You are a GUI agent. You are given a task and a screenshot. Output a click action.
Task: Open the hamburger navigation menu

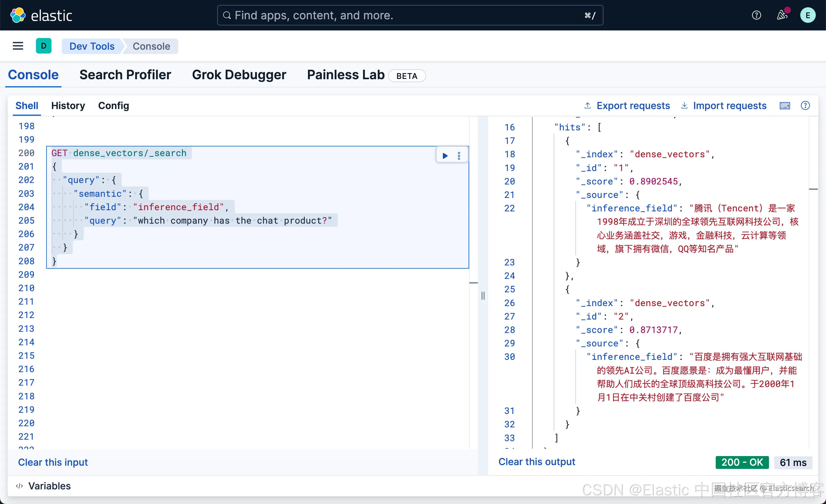pyautogui.click(x=18, y=46)
